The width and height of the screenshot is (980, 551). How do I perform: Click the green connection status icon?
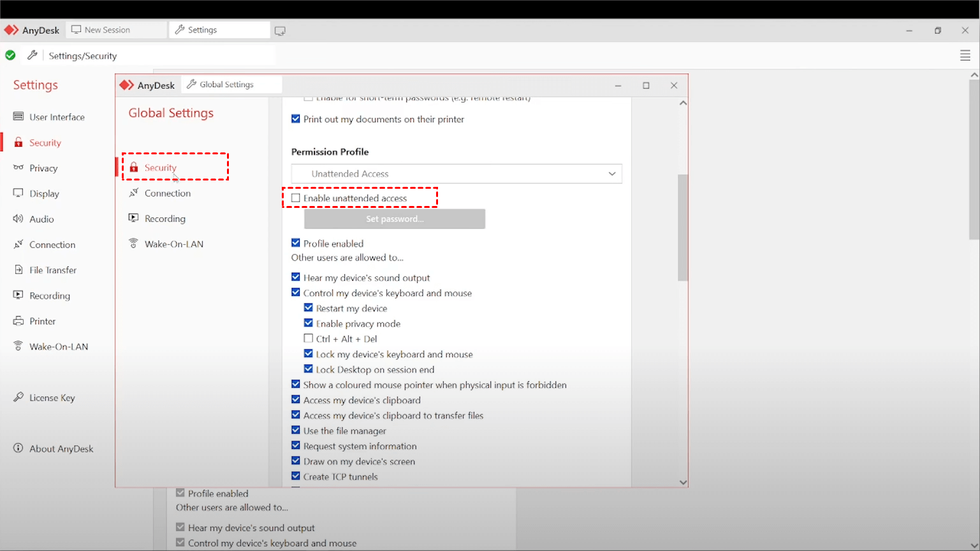point(10,55)
